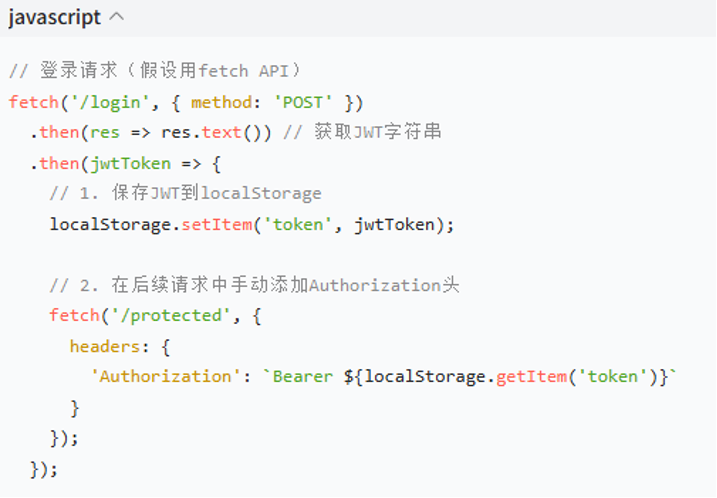This screenshot has height=498, width=717.
Task: Click the localStorage.setItem method name
Action: click(x=217, y=225)
